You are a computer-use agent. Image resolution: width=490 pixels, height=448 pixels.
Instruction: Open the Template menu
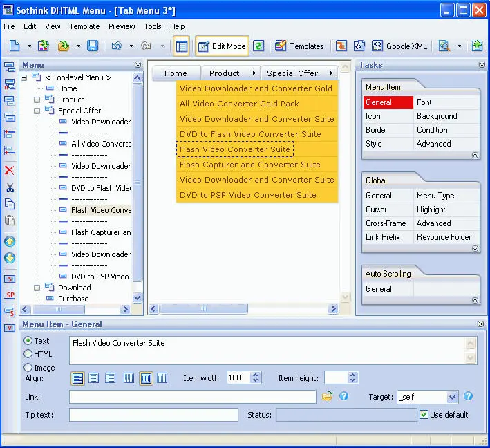coord(84,26)
